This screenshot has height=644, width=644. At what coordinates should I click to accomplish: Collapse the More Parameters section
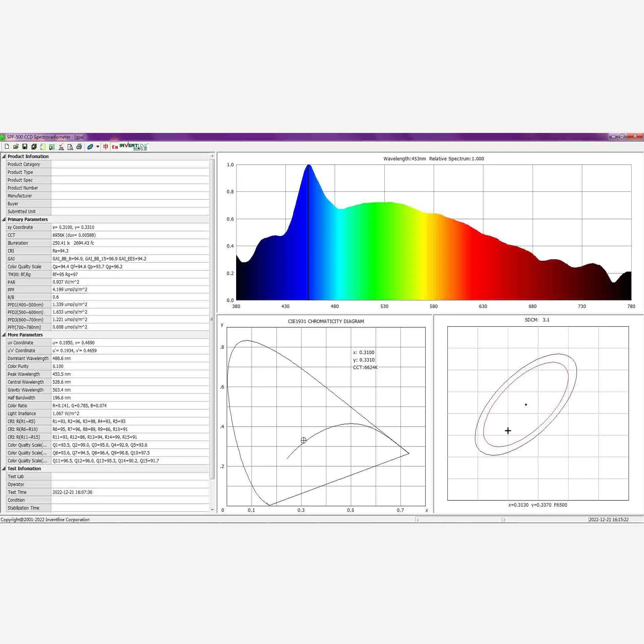pos(4,335)
